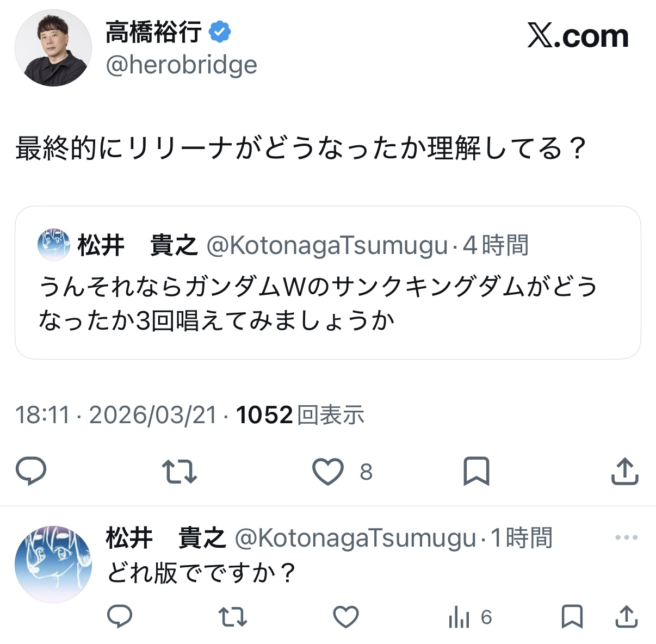656x644 pixels.
Task: Like the main tweet heart icon
Action: click(x=328, y=471)
